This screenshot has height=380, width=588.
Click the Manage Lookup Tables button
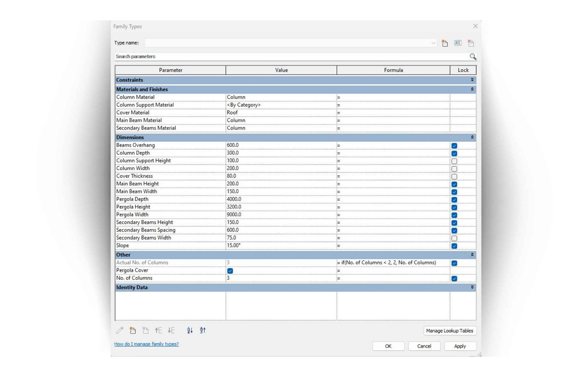[x=449, y=331]
